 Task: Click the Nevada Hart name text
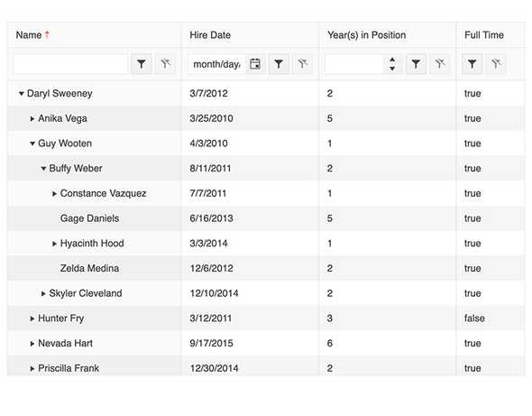tap(65, 343)
